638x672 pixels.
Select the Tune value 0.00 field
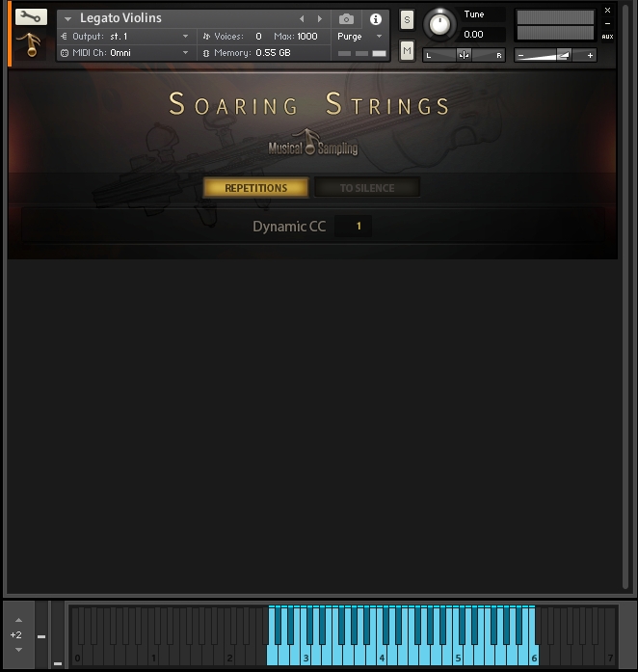pyautogui.click(x=483, y=35)
